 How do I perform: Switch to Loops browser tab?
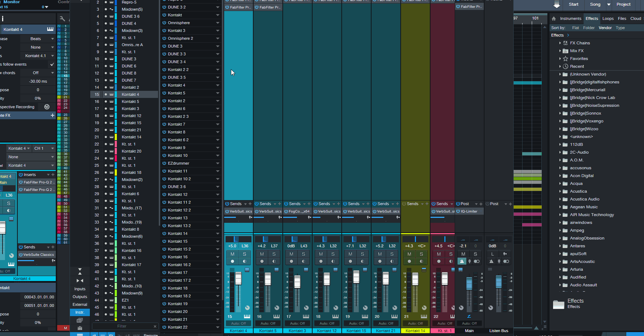(x=608, y=18)
